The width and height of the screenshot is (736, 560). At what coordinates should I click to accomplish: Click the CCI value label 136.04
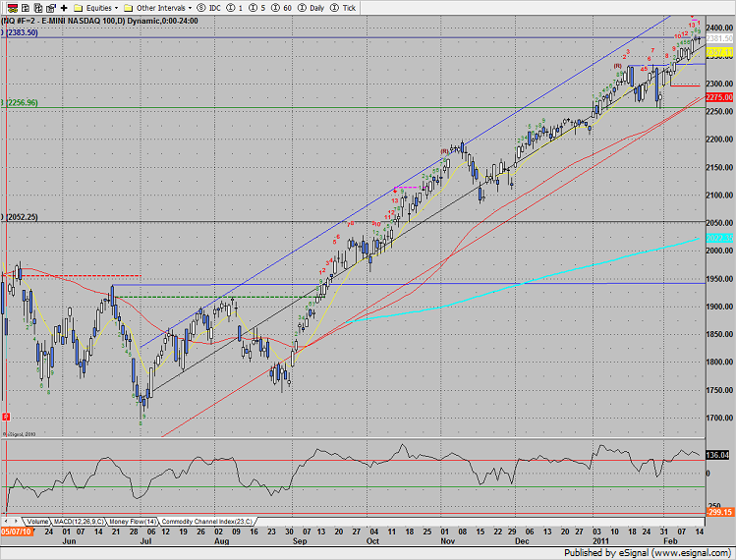717,455
